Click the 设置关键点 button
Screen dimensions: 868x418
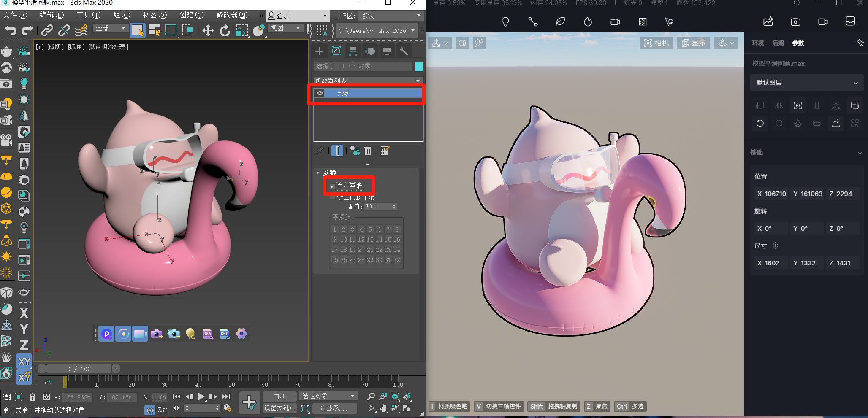click(279, 408)
